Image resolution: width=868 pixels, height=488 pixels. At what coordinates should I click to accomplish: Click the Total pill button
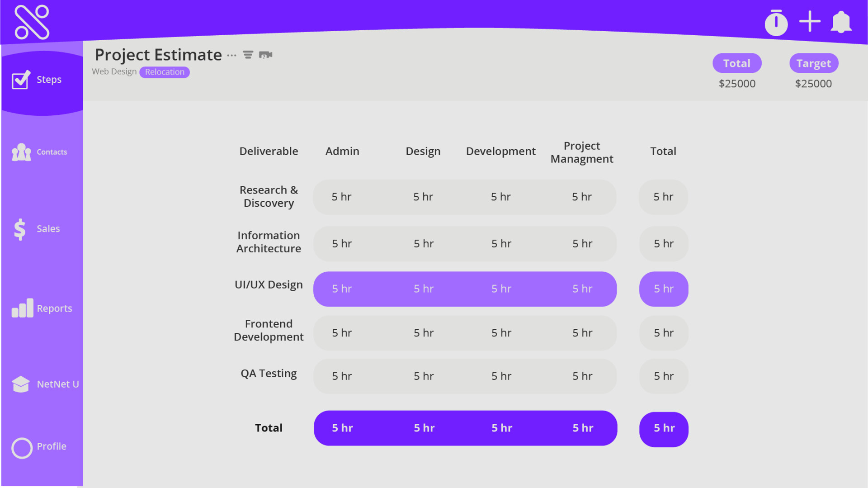[x=736, y=63]
